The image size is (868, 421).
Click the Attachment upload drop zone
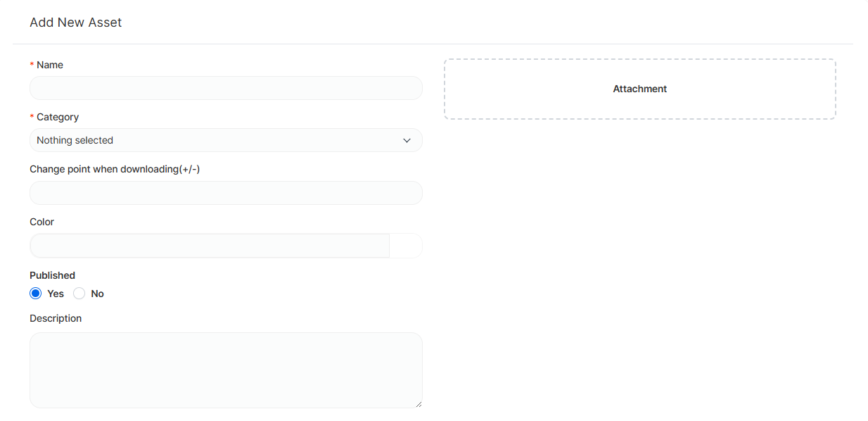639,89
